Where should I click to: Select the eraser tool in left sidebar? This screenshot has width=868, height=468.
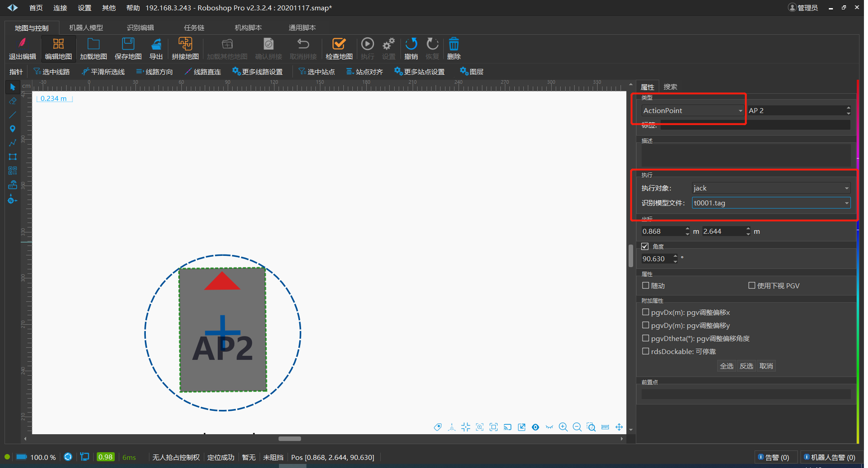pyautogui.click(x=13, y=101)
